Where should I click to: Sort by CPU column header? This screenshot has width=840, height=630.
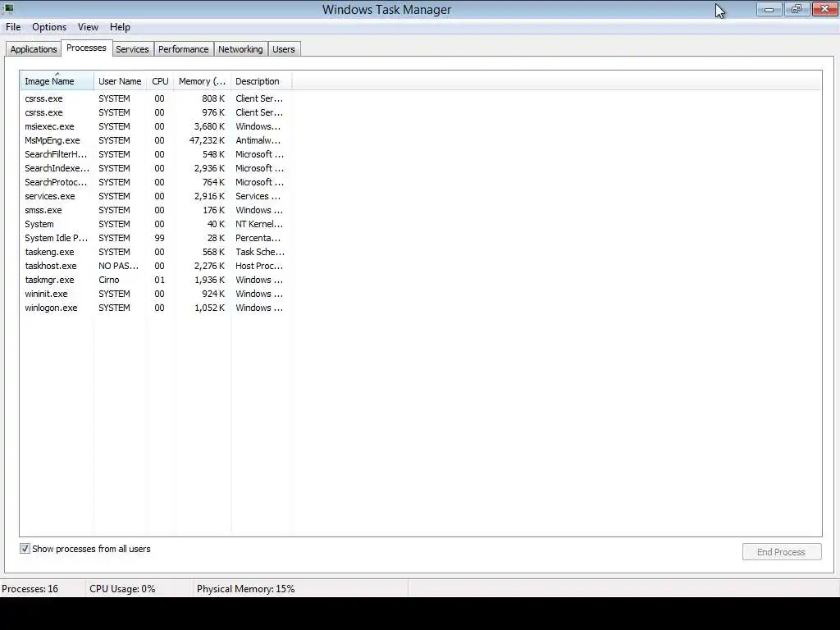[160, 81]
